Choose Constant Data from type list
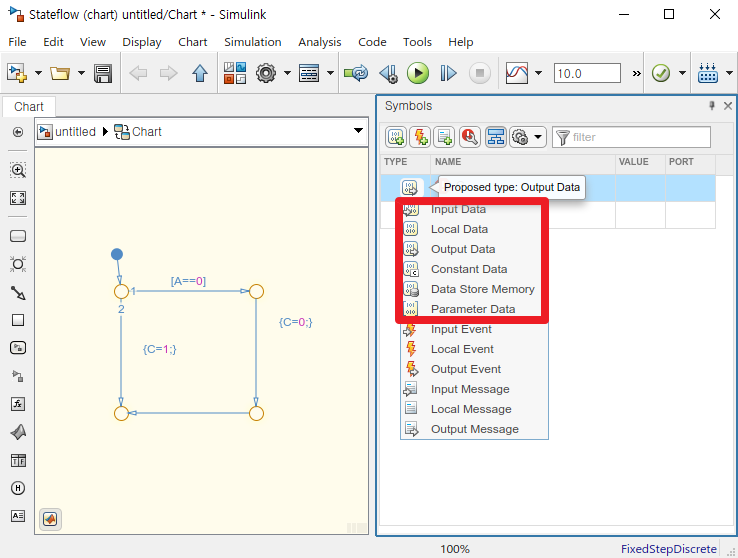 tap(474, 269)
